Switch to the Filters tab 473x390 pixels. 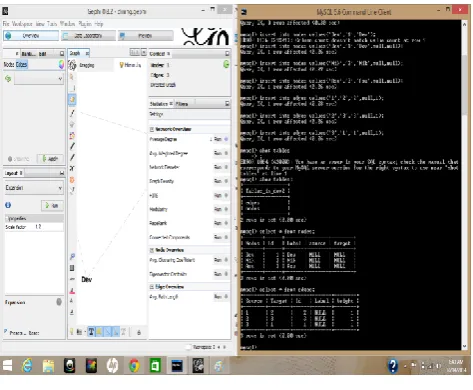click(182, 104)
